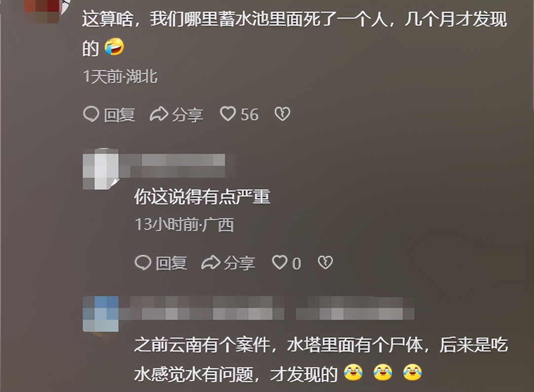Viewport: 534px width, 392px height.
Task: Open the Yunnan-case commenter's blurred avatar
Action: click(101, 314)
